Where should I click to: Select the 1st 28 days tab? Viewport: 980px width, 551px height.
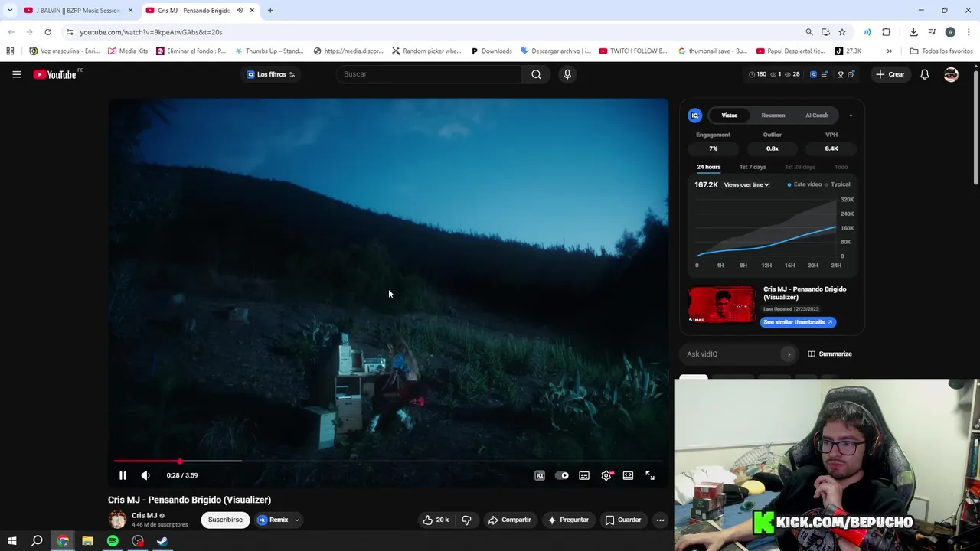click(x=800, y=167)
